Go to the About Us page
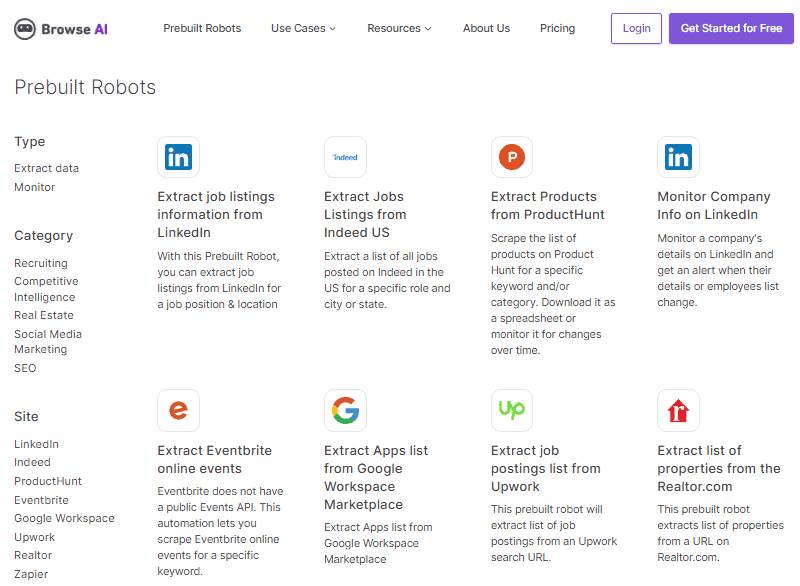Image resolution: width=800 pixels, height=586 pixels. coord(486,29)
